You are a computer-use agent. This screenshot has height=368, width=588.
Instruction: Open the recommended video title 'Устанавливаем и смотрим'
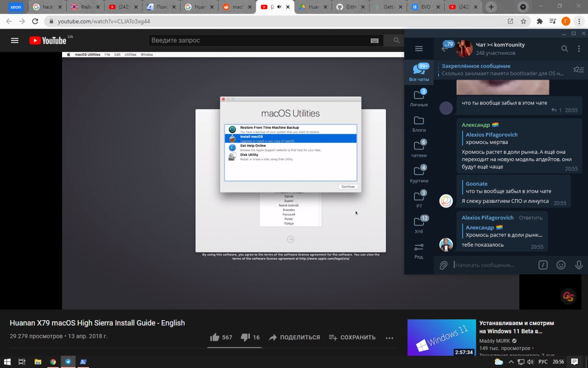(517, 327)
